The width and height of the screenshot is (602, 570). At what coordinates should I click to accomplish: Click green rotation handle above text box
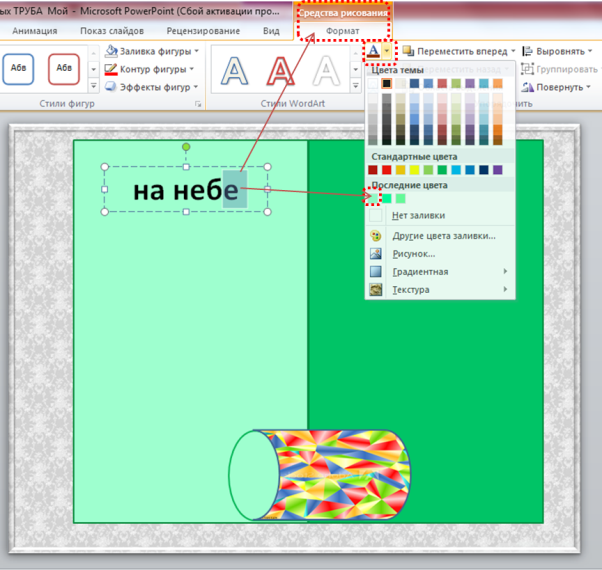tap(186, 147)
